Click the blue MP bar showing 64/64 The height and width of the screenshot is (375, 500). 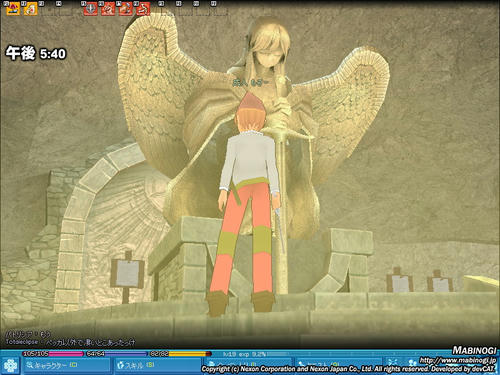click(x=116, y=354)
